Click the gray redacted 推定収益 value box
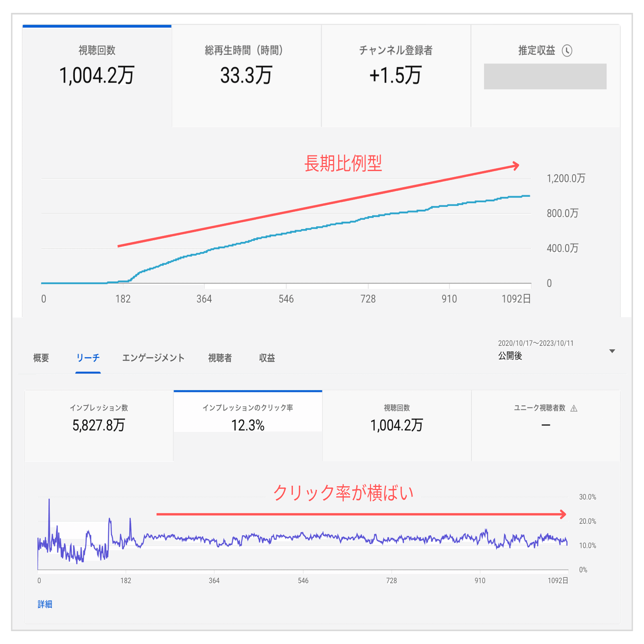Viewport: 644px width, 644px height. (x=545, y=76)
